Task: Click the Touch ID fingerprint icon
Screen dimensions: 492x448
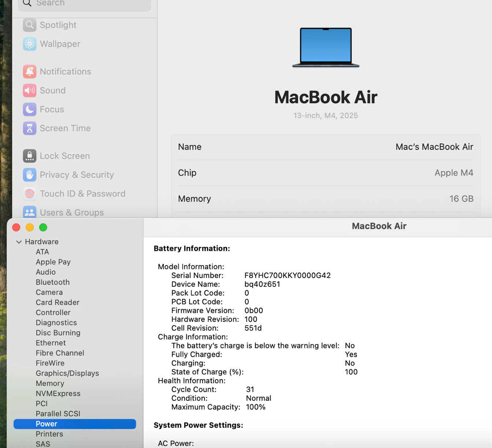Action: pyautogui.click(x=30, y=194)
